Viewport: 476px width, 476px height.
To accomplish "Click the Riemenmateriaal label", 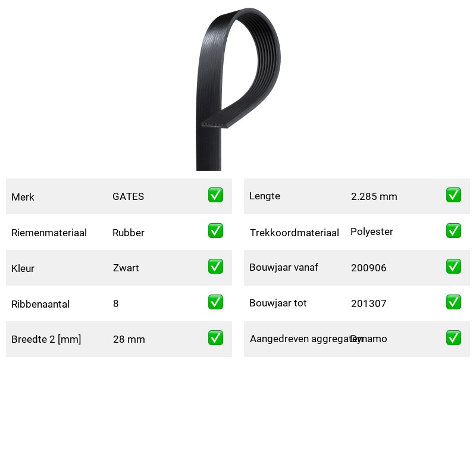I will pos(49,233).
